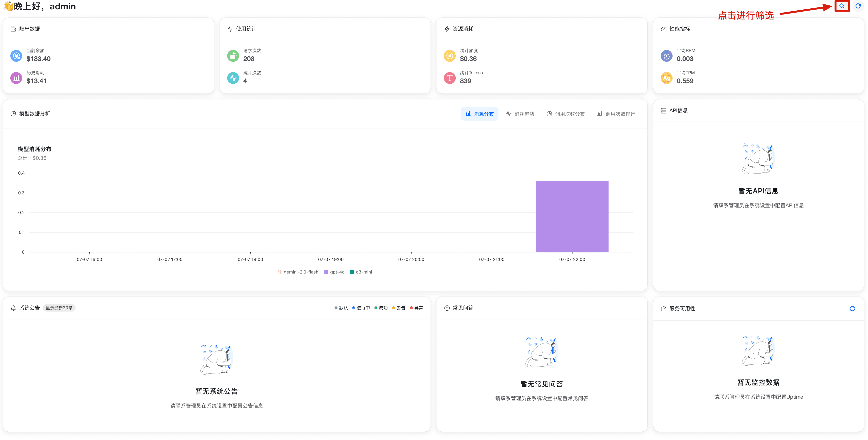868x440 pixels.
Task: Click the page refresh icon in top corner
Action: [x=858, y=6]
